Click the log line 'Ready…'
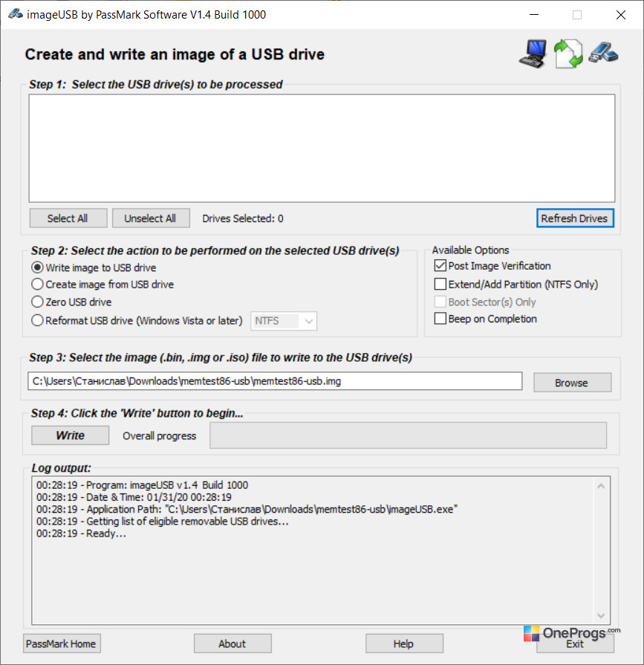 click(82, 533)
